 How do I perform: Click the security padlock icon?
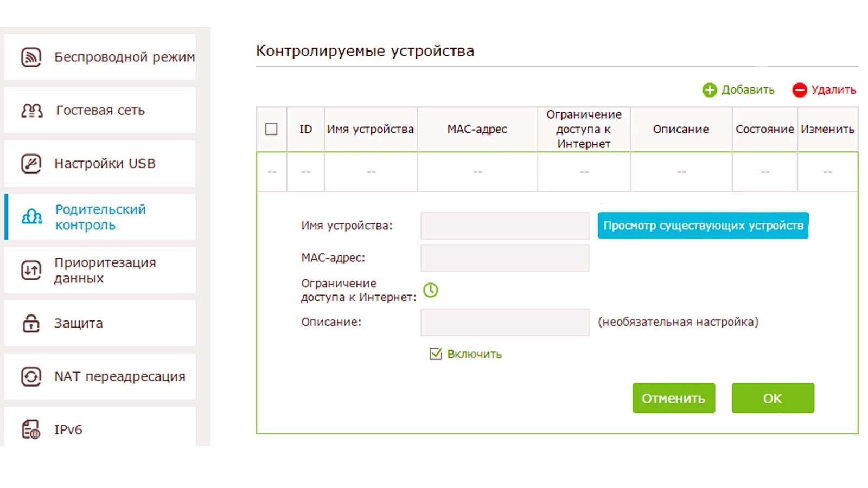tap(31, 323)
